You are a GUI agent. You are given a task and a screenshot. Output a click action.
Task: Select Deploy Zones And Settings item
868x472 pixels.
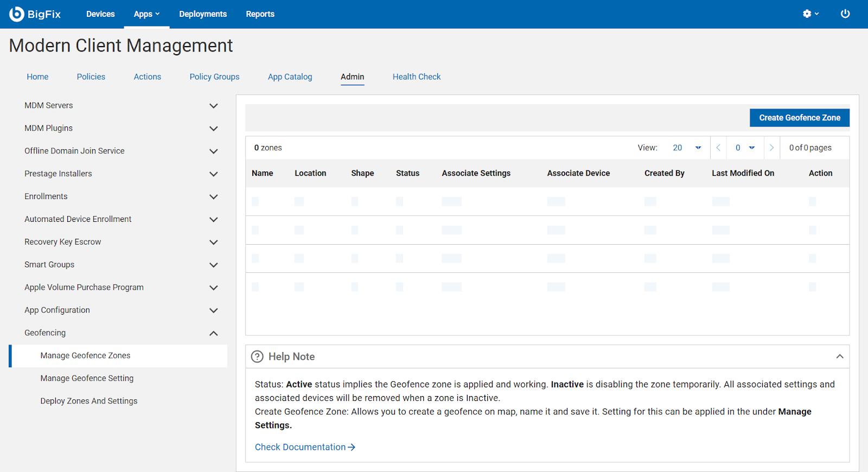pyautogui.click(x=89, y=401)
